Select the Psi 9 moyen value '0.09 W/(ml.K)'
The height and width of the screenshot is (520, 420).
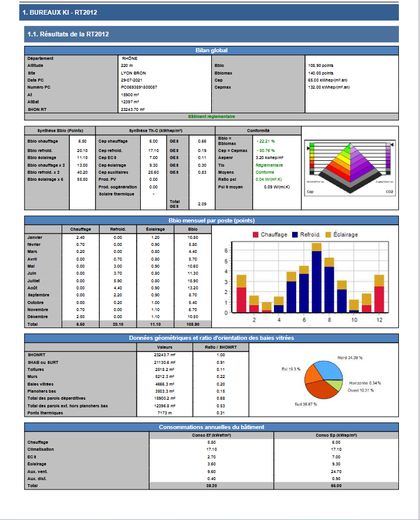(x=277, y=187)
